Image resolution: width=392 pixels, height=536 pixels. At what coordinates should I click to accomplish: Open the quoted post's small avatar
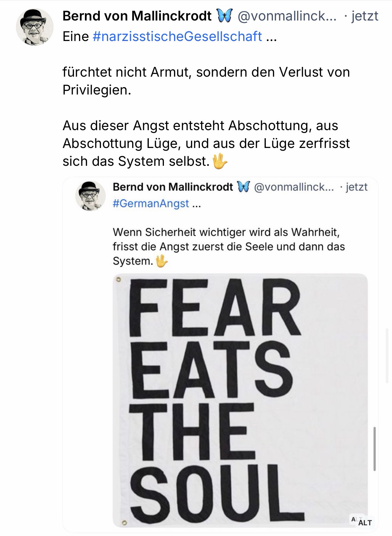(x=91, y=196)
